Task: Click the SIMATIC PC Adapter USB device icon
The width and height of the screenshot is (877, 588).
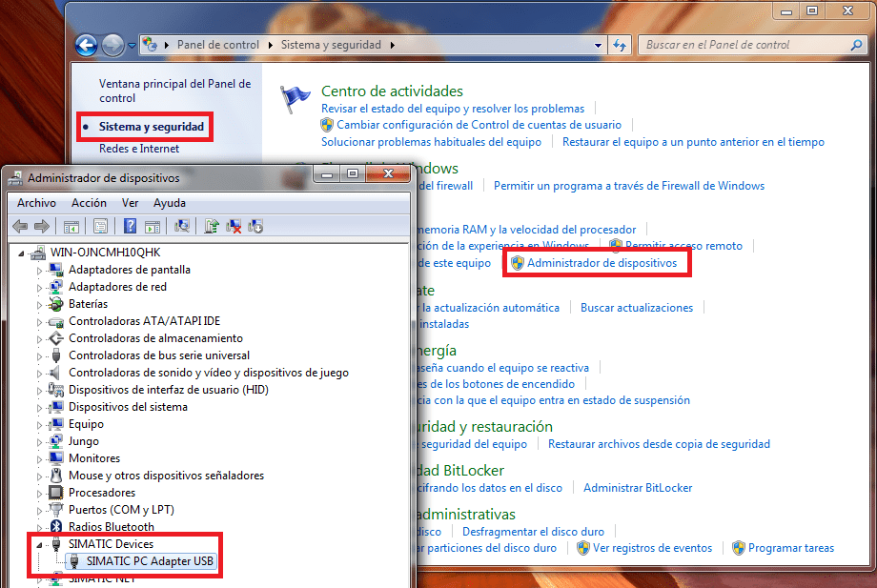Action: [x=73, y=561]
